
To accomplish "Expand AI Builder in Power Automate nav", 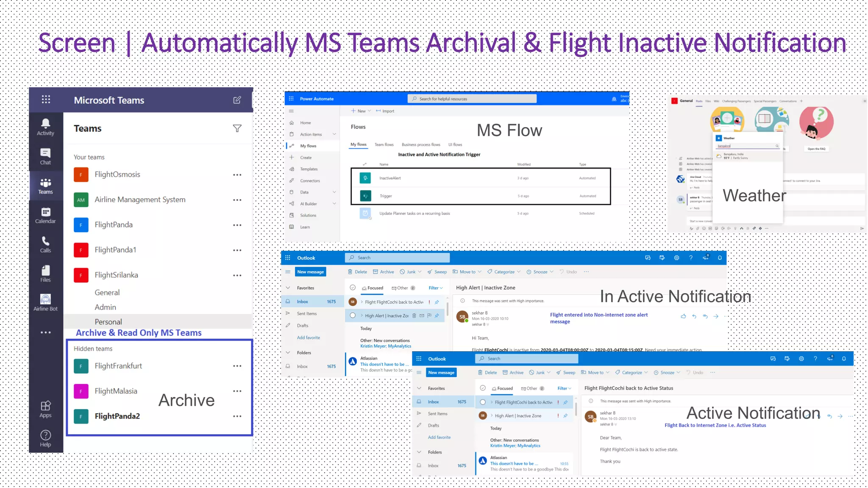I will (x=334, y=204).
